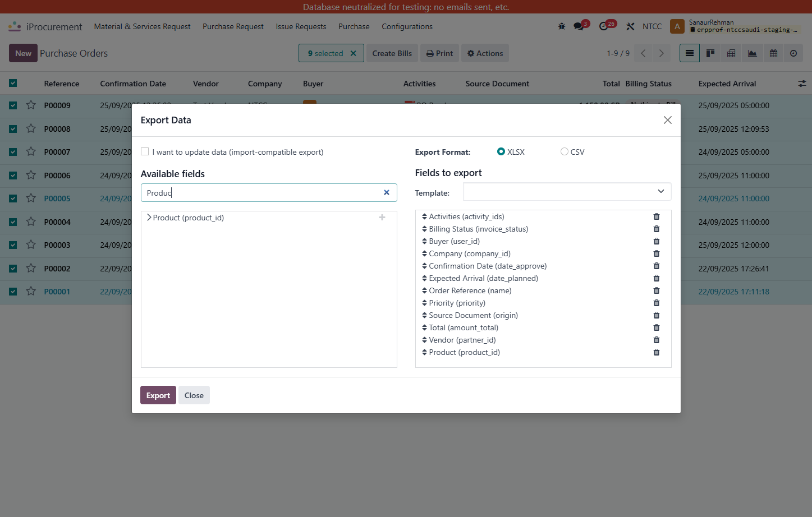
Task: Remove Source Document (origin) field
Action: click(x=657, y=315)
